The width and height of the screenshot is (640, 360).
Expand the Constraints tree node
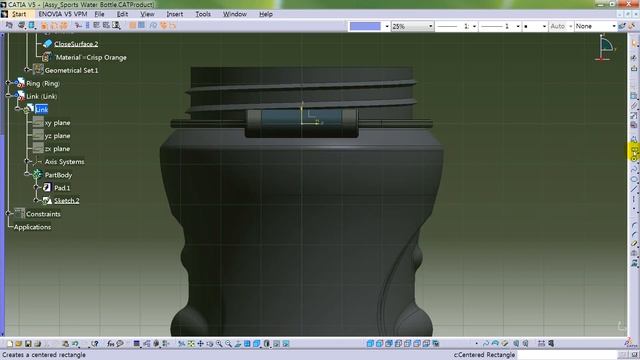tap(8, 213)
